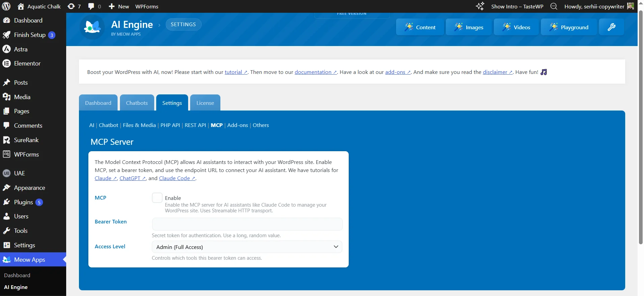This screenshot has width=644, height=296.
Task: Open the Videos generator button
Action: (516, 27)
